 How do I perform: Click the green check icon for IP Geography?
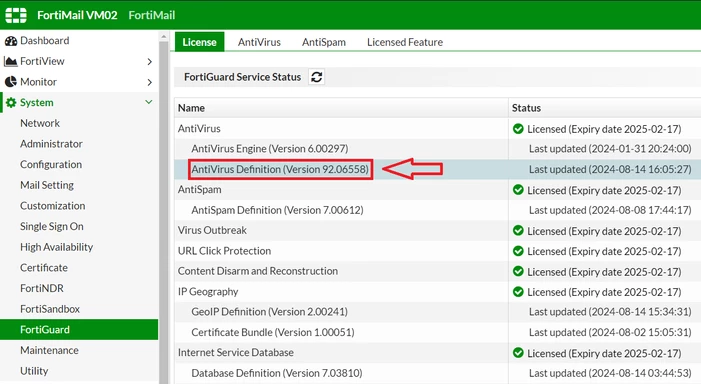point(518,292)
